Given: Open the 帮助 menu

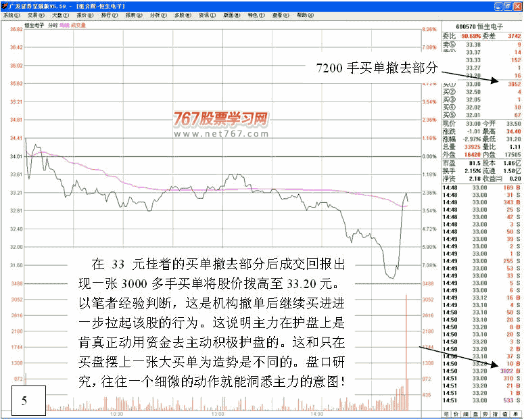Looking at the screenshot, I should pyautogui.click(x=306, y=15).
